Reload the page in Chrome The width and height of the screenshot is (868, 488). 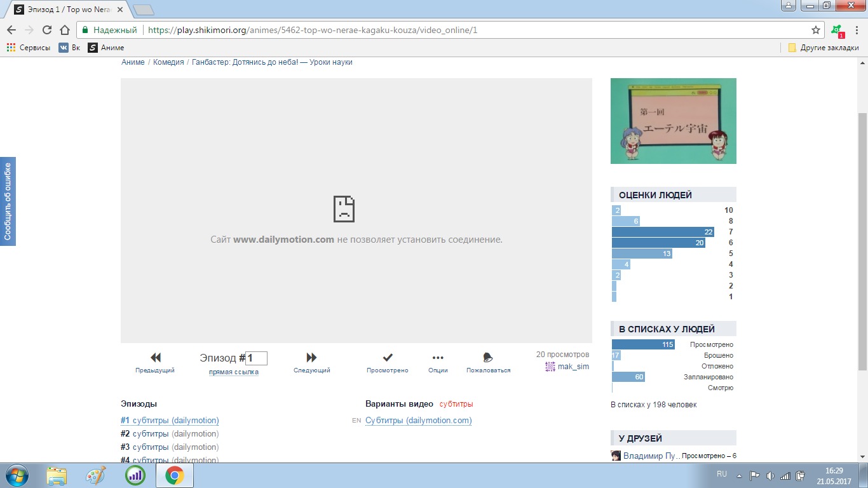47,30
